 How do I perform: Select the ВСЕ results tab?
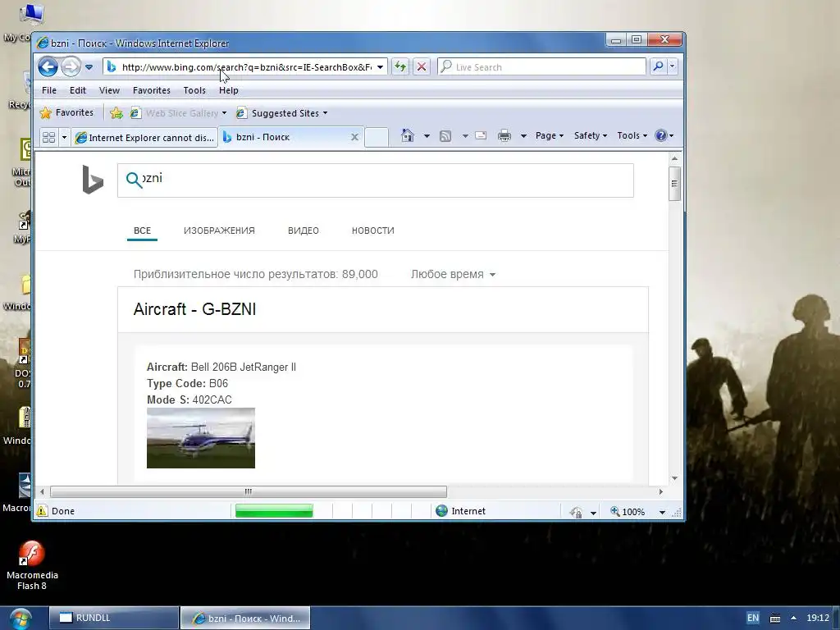point(142,231)
